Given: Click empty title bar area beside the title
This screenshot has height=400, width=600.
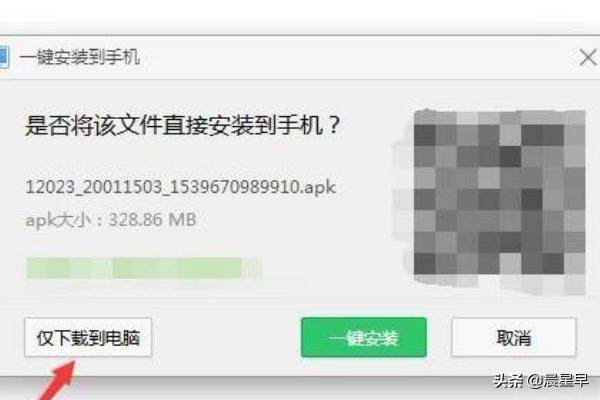Looking at the screenshot, I should pyautogui.click(x=356, y=57).
